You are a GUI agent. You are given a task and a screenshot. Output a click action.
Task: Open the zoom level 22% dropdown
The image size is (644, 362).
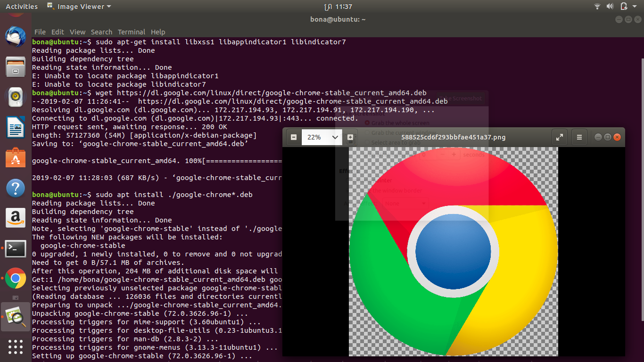322,137
